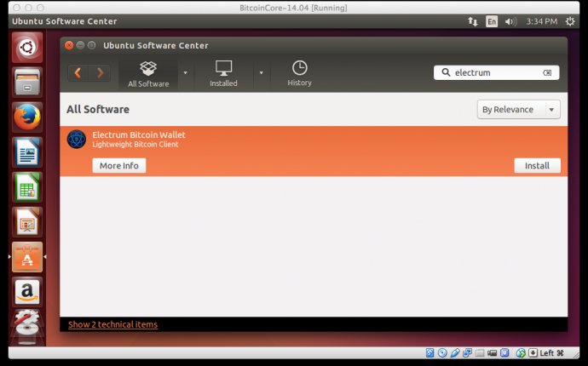Click the Left ⌘ host key indicator
The image size is (588, 366).
point(551,353)
